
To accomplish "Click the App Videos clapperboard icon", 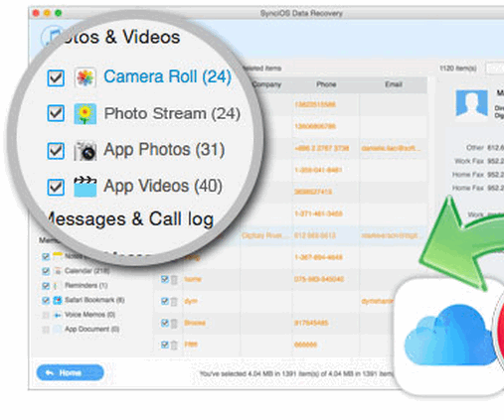I will [x=85, y=187].
